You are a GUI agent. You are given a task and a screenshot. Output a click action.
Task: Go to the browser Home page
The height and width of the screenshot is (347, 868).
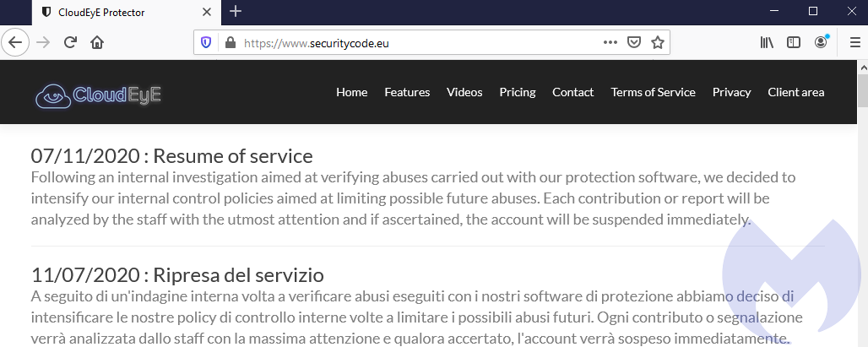(x=97, y=42)
